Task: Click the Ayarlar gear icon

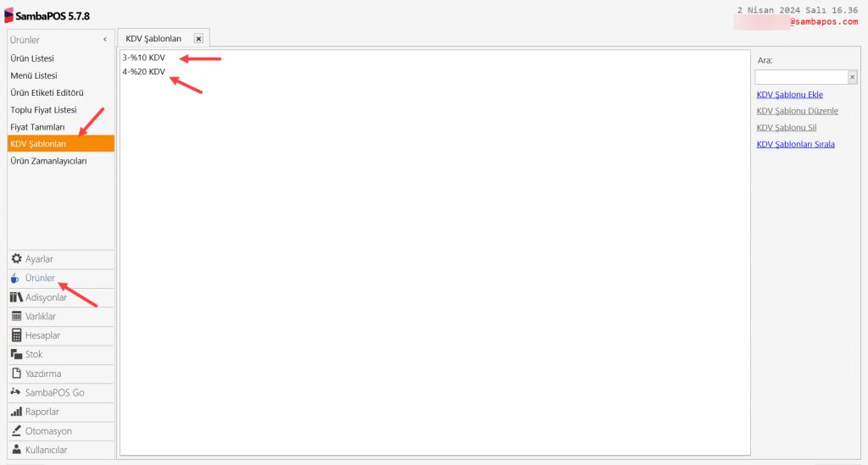Action: pyautogui.click(x=17, y=259)
